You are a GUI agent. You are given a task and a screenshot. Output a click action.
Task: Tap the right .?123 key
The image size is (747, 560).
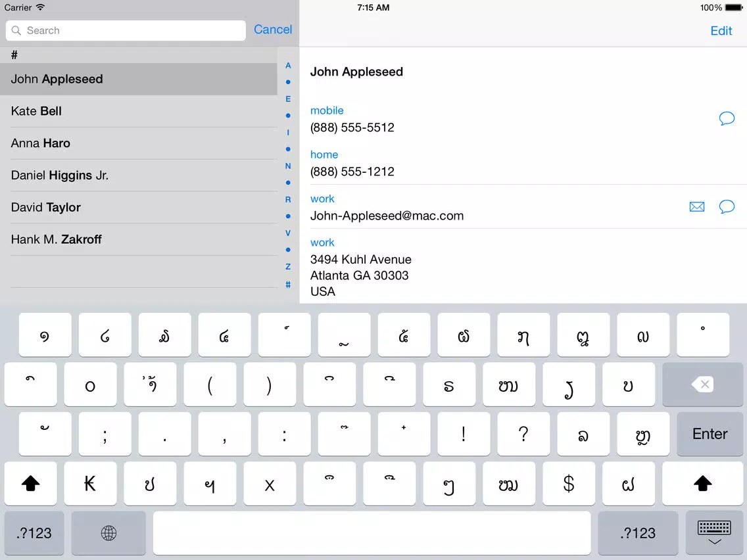(x=638, y=533)
